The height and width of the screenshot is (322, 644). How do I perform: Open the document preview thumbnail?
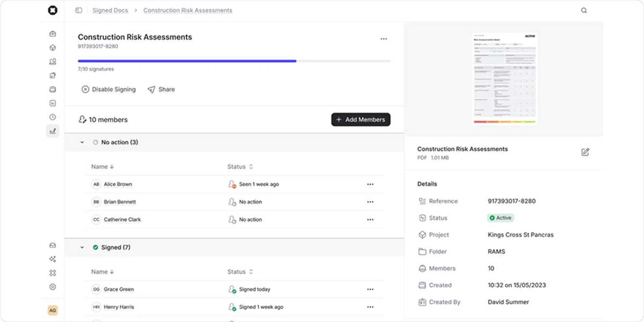(504, 78)
